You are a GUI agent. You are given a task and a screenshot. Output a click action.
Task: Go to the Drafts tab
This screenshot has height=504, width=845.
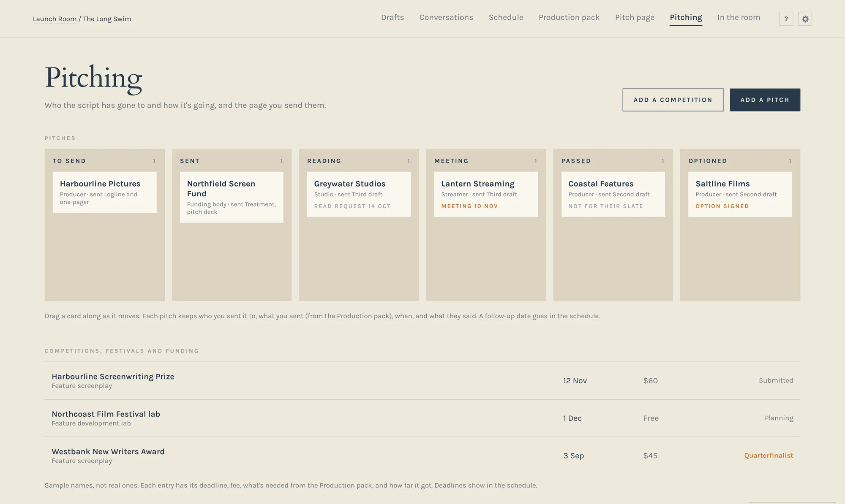tap(393, 17)
